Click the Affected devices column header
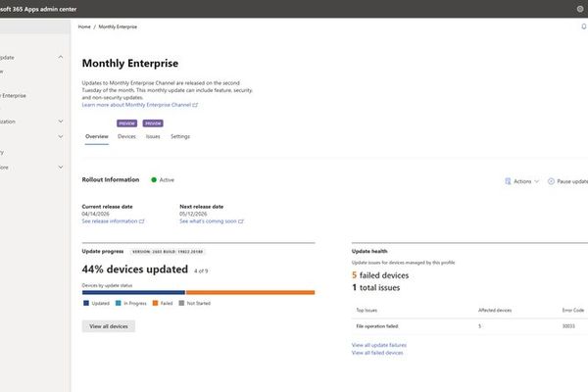 (x=495, y=311)
